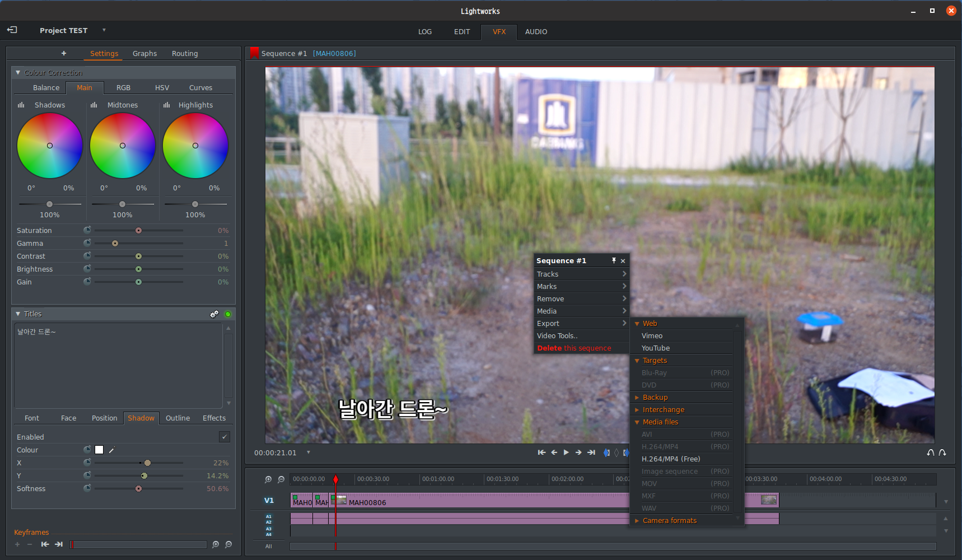Image resolution: width=962 pixels, height=560 pixels.
Task: Collapse the Titles panel
Action: click(x=18, y=314)
